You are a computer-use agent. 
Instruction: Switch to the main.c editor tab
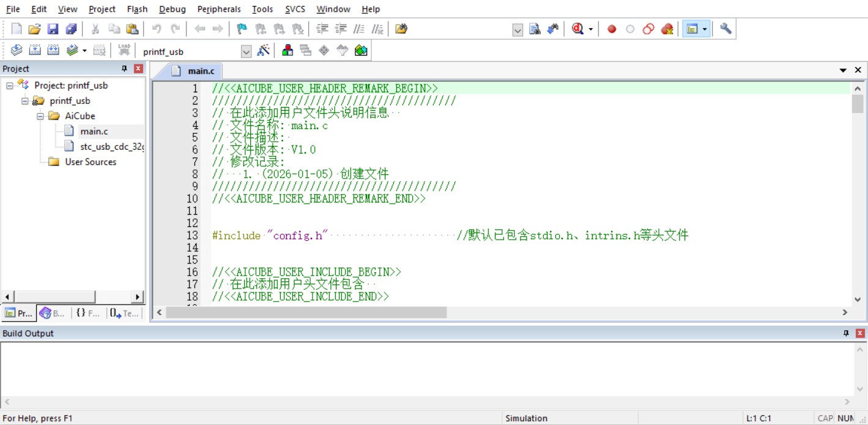(x=195, y=71)
